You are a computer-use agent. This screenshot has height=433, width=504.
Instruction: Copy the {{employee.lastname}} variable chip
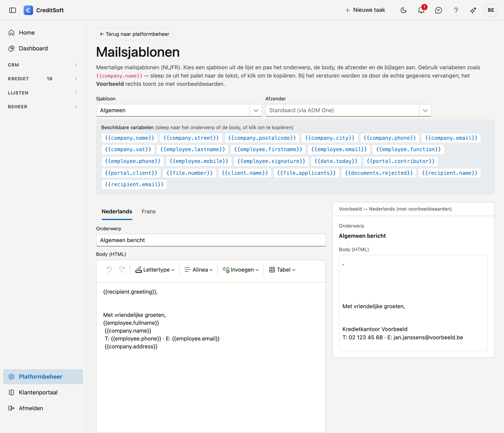coord(193,149)
